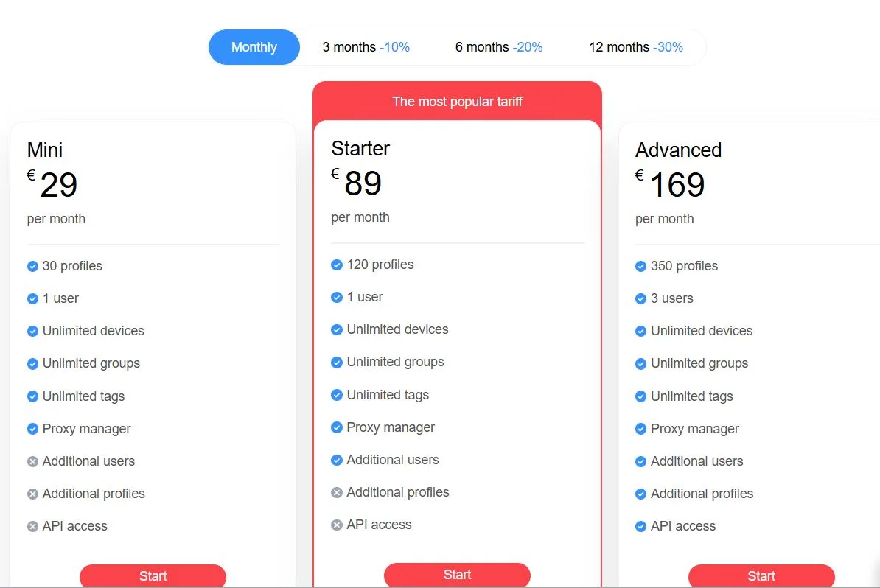
Task: Click check icon next to 120 profiles
Action: [x=337, y=265]
